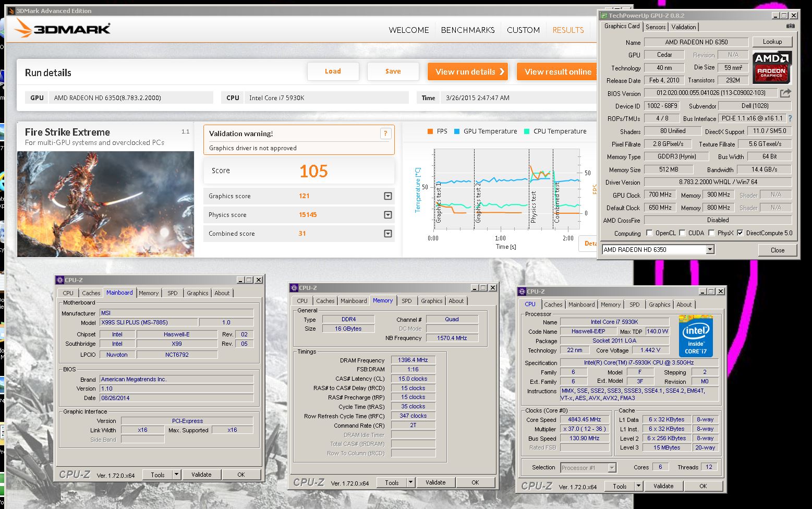Click Validate in the CPU-Z processor window
The width and height of the screenshot is (812, 509).
(663, 486)
